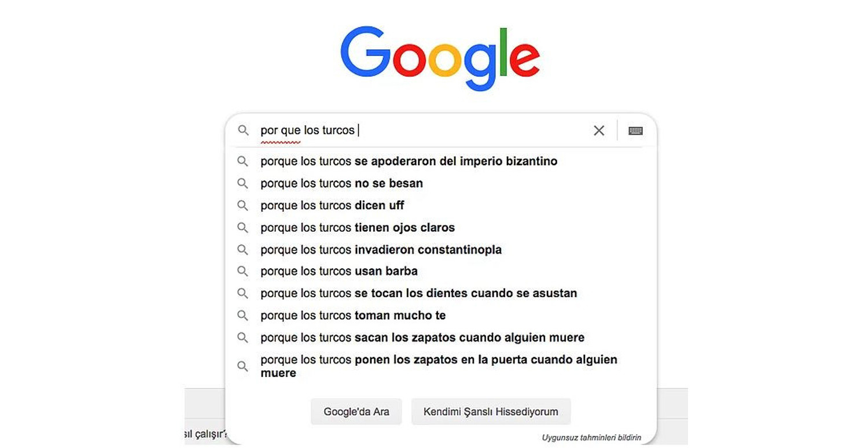Open 'Uygunsuz tahminleri bildirin' link
Image resolution: width=868 pixels, height=448 pixels.
(x=591, y=438)
